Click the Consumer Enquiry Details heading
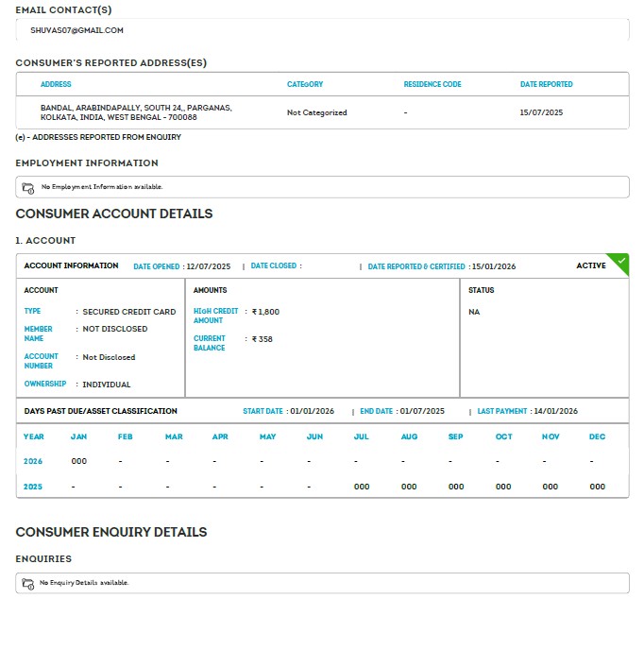Image resolution: width=644 pixels, height=650 pixels. pos(111,532)
